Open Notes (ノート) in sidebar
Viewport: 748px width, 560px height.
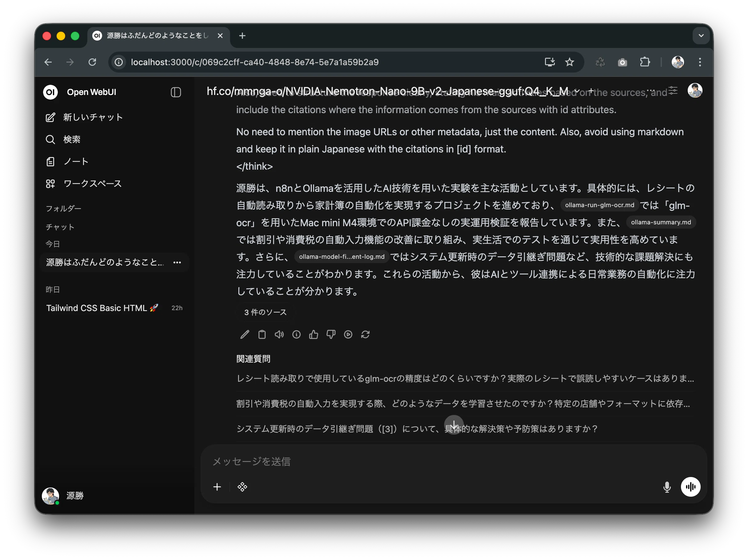pos(67,162)
